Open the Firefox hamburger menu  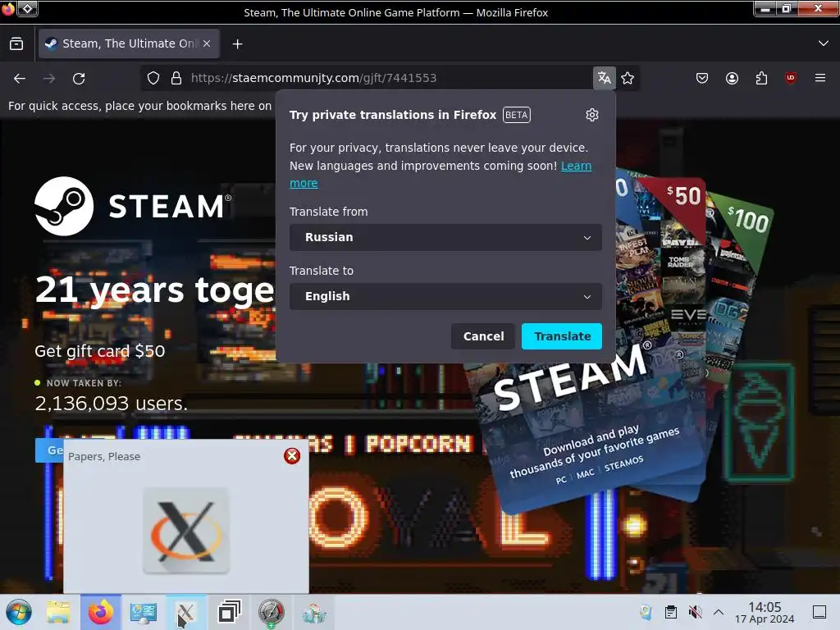[x=820, y=78]
